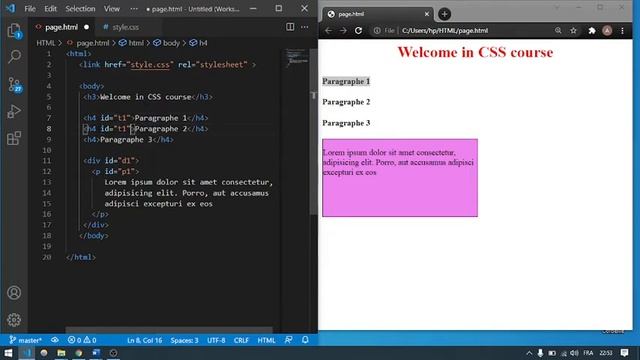Click the feedback icon in status bar
The width and height of the screenshot is (640, 360).
(289, 340)
